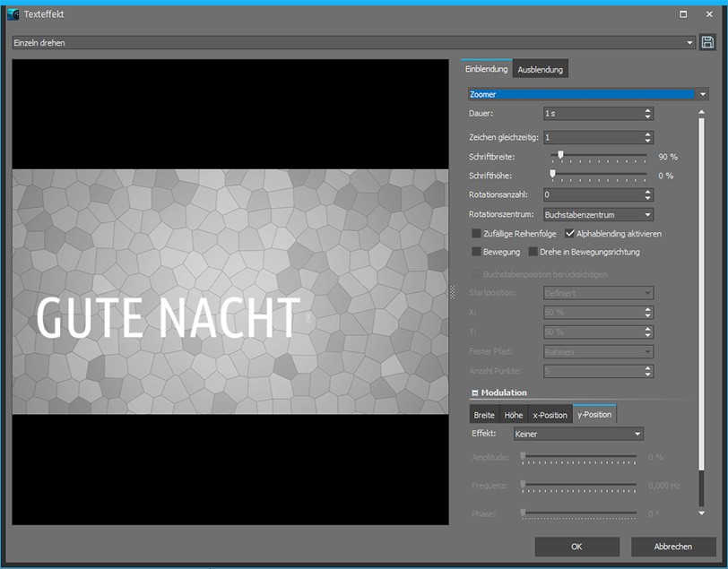Select the Breite modulation tab
The height and width of the screenshot is (569, 728).
(x=484, y=415)
